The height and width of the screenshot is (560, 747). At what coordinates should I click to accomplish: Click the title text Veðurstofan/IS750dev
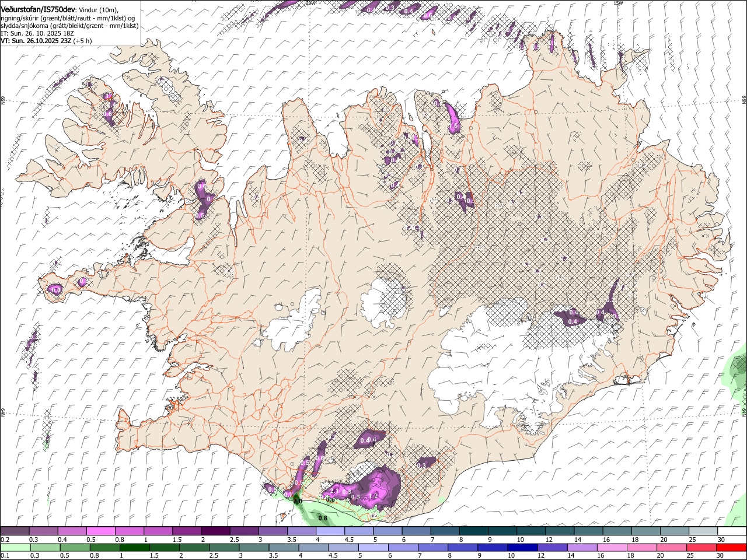[37, 9]
